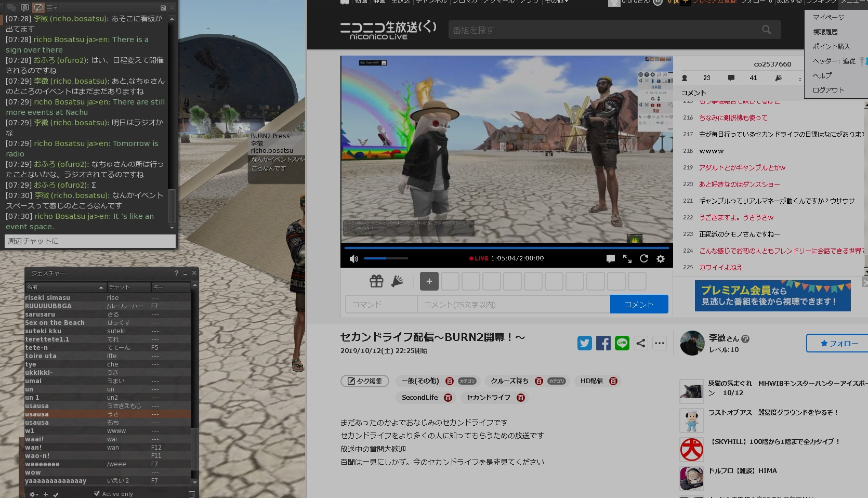Click the help icon next to 李徴さん
This screenshot has height=498, width=868.
click(745, 338)
